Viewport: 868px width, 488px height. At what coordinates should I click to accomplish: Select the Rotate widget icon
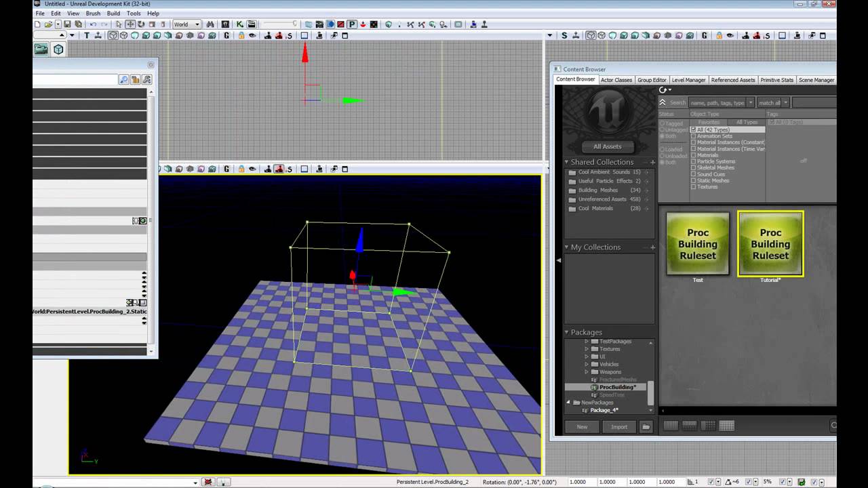point(141,24)
